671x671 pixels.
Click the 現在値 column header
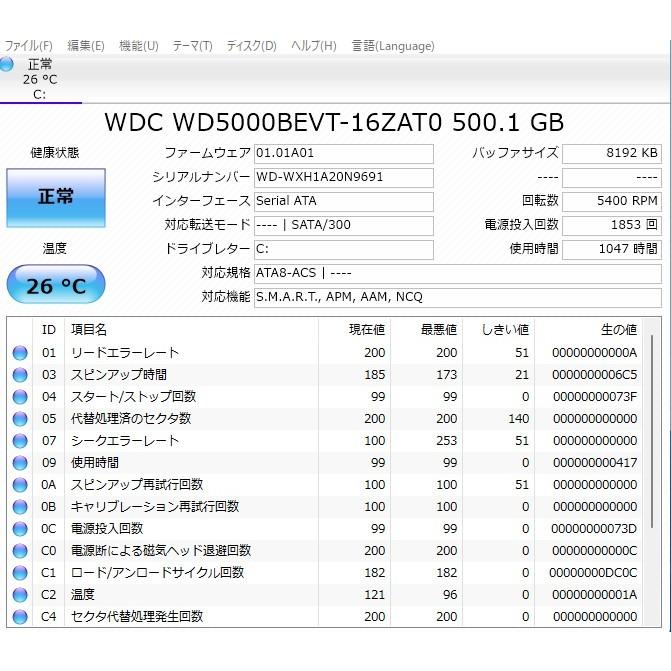coord(354,330)
